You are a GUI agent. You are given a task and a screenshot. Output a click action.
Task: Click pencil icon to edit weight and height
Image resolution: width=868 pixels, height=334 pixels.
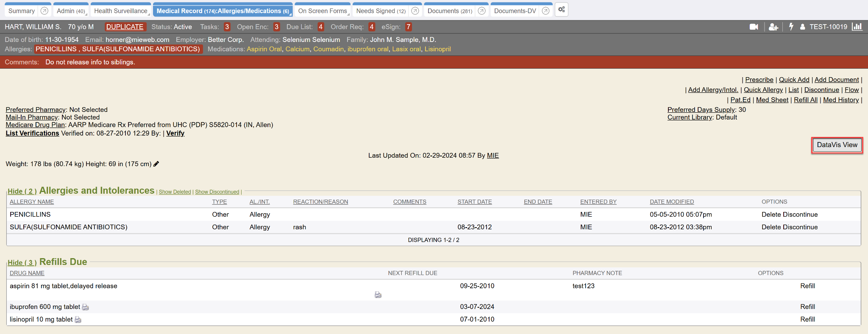(x=156, y=164)
